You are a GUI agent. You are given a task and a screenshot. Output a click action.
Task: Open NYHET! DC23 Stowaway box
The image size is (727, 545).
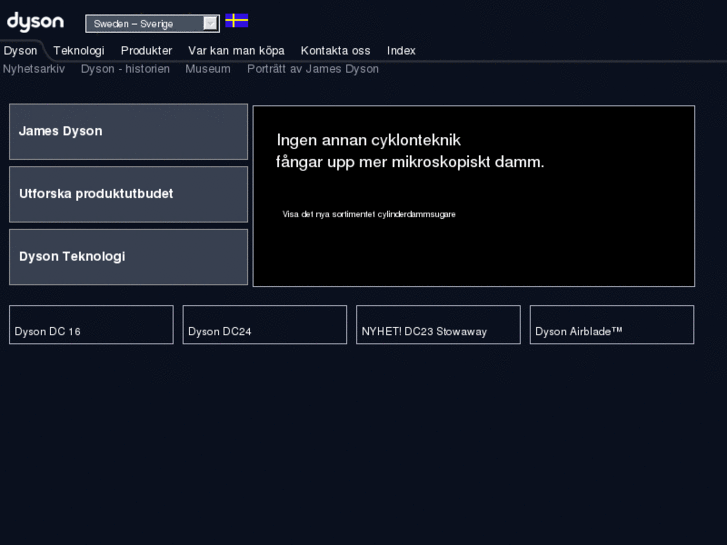pyautogui.click(x=438, y=325)
